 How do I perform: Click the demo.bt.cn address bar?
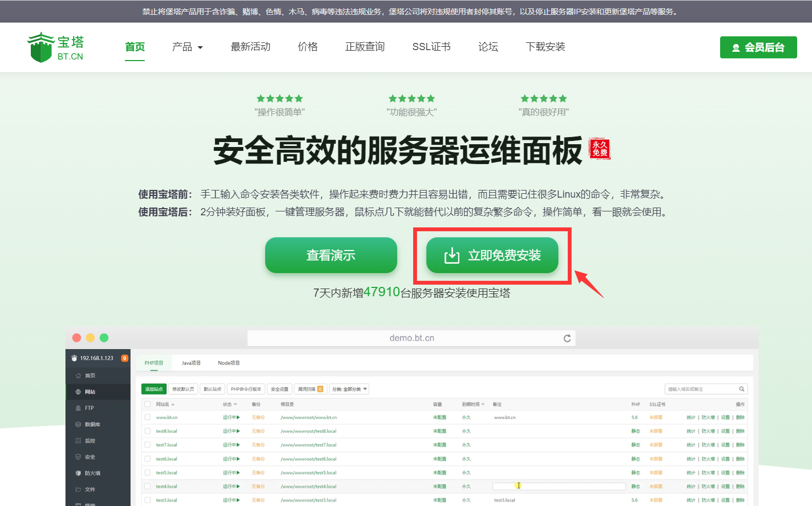tap(412, 338)
